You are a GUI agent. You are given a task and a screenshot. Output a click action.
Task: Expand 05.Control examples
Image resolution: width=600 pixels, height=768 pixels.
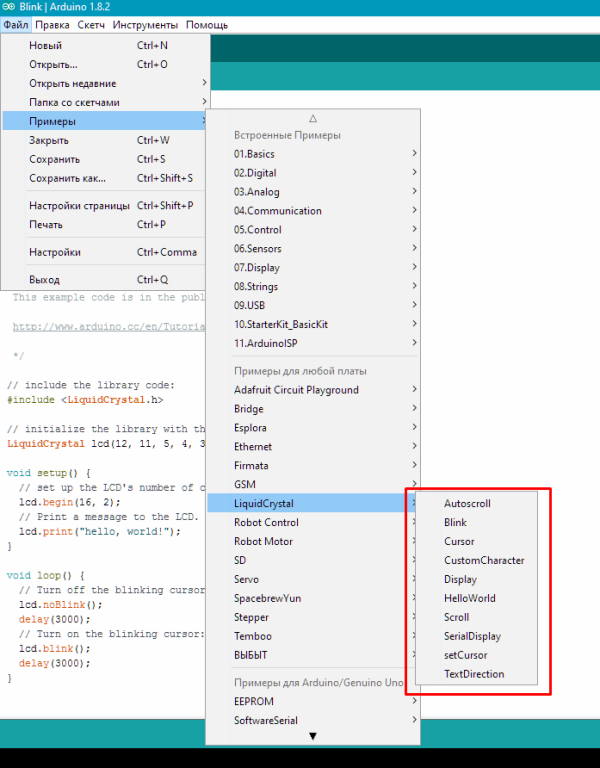(313, 230)
